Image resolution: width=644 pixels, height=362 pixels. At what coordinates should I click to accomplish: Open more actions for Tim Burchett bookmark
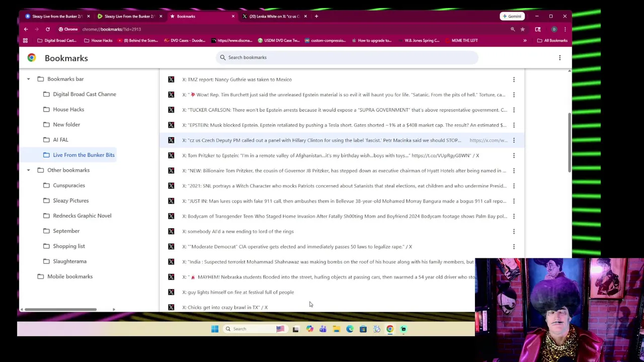[x=514, y=95]
